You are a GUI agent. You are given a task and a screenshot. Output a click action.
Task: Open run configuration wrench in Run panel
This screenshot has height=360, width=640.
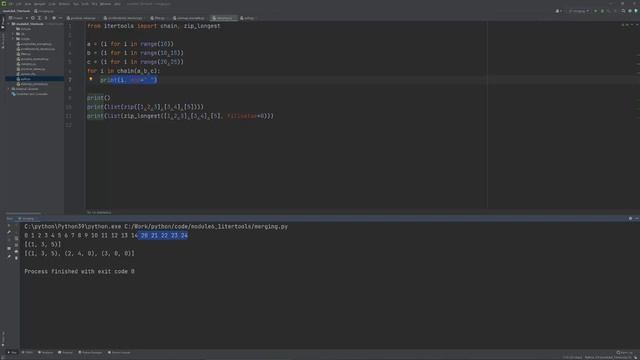coord(9,232)
